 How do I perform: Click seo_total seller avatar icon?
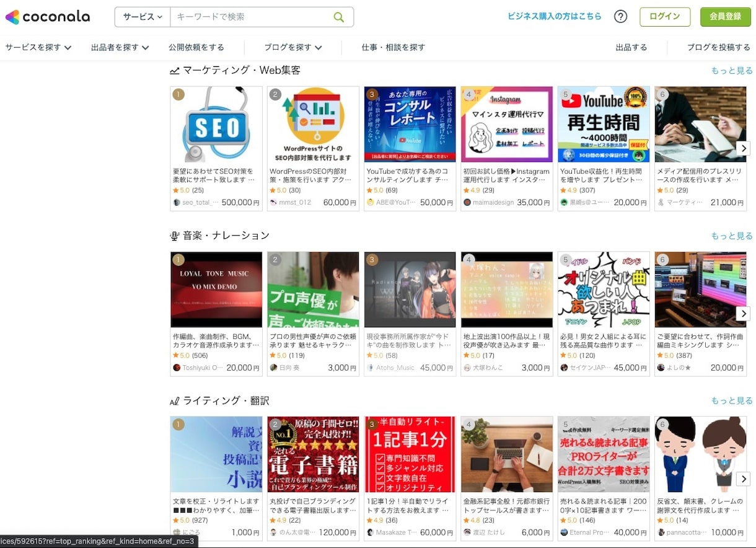click(x=177, y=202)
